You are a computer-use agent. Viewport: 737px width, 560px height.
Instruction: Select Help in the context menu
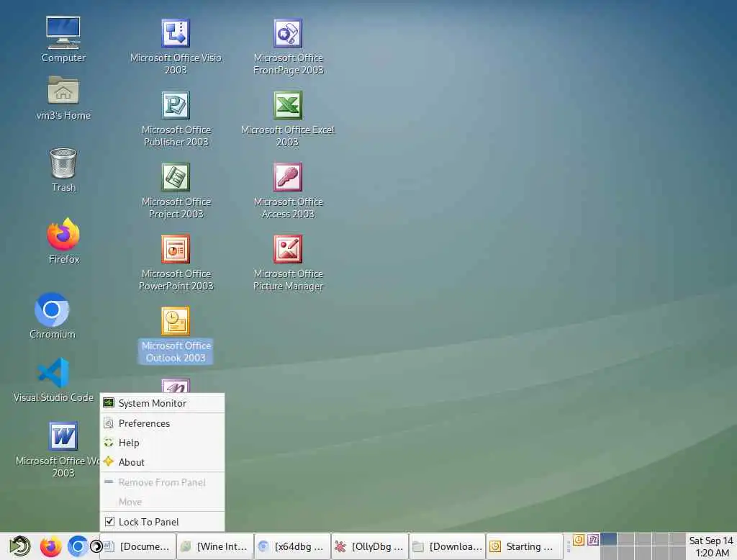(x=162, y=443)
